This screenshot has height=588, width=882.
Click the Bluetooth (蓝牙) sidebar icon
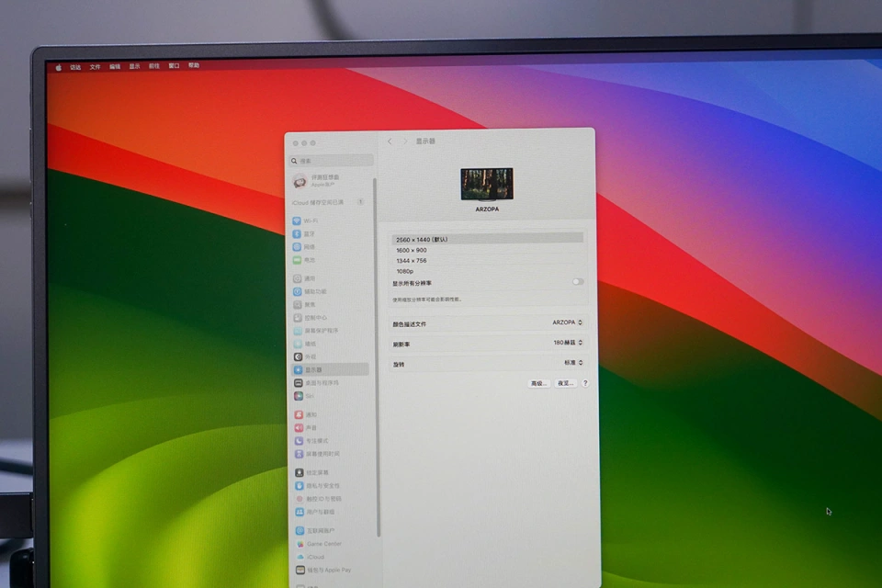click(x=298, y=234)
